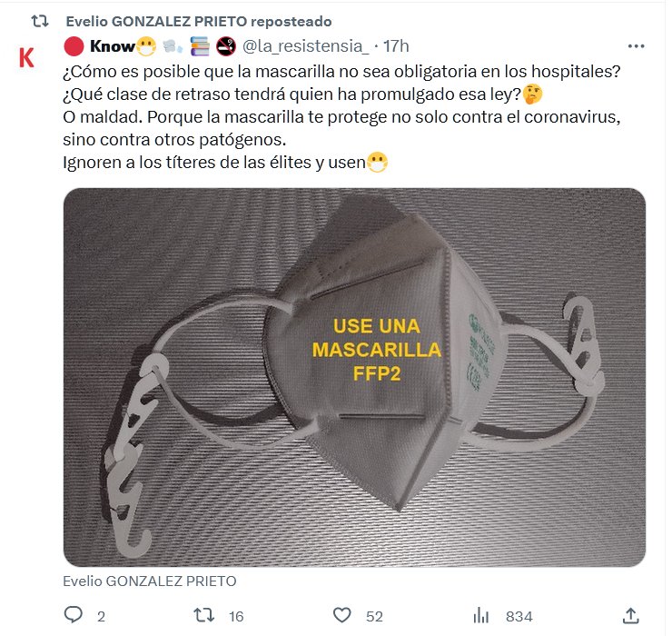This screenshot has height=636, width=672.
Task: Open the Know account display name
Action: pos(113,46)
